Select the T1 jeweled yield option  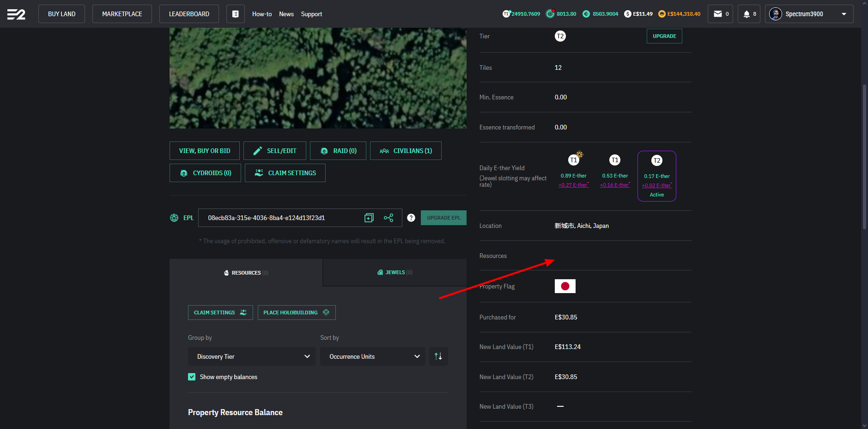(573, 171)
